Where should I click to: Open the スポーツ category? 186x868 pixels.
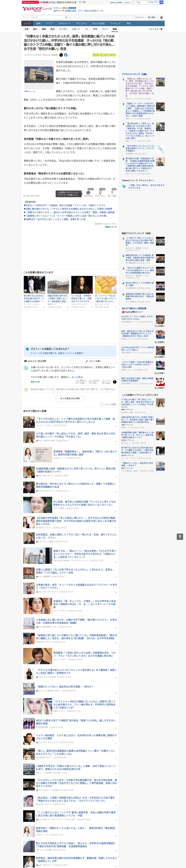coord(76,29)
